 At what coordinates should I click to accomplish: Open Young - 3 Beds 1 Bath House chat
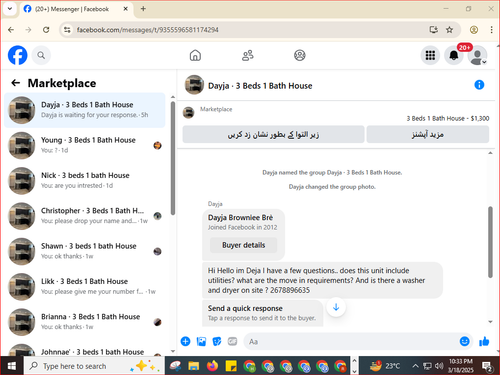click(85, 145)
